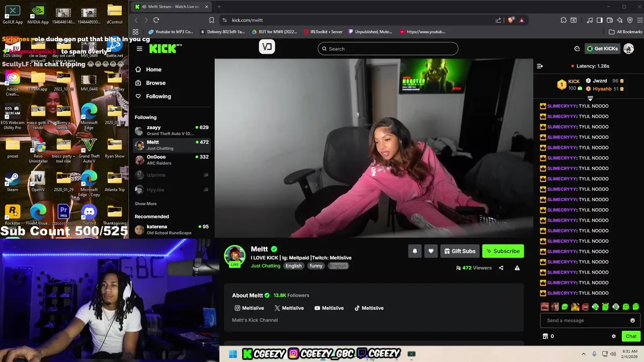Viewport: 644px width, 362px height.
Task: Share the Meltt stream
Action: pos(501,268)
